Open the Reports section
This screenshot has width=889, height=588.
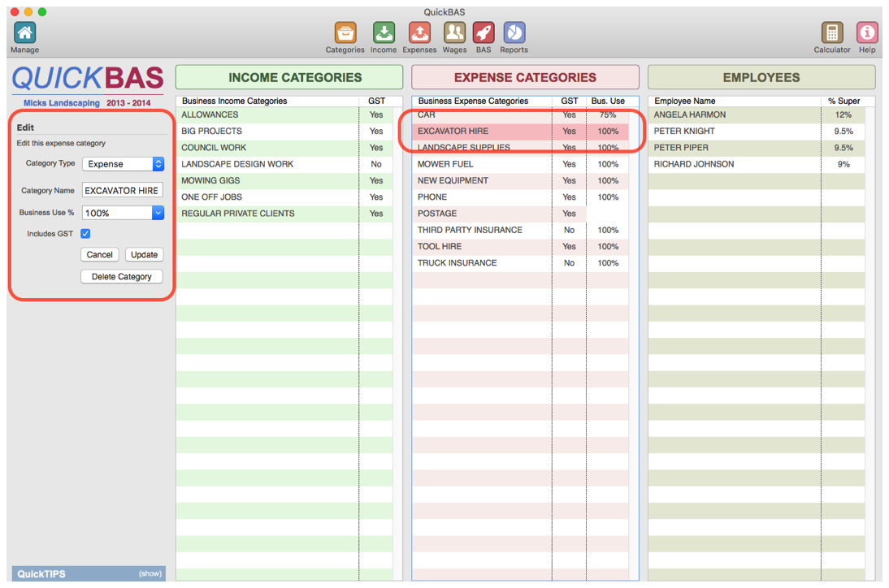point(514,32)
